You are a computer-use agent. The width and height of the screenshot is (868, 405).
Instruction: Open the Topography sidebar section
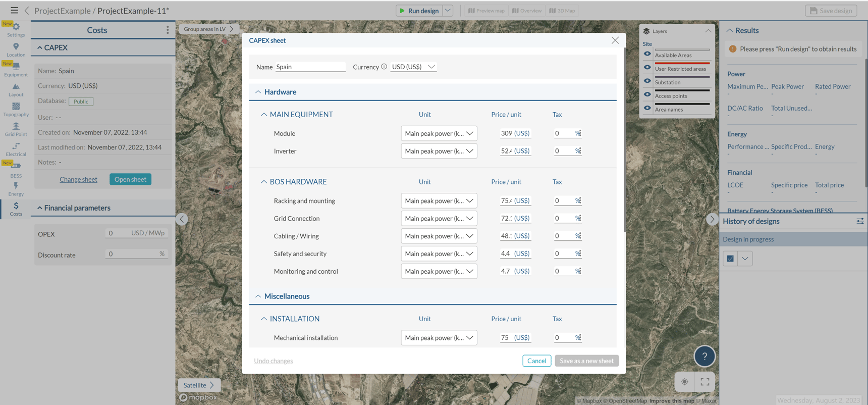pos(16,110)
